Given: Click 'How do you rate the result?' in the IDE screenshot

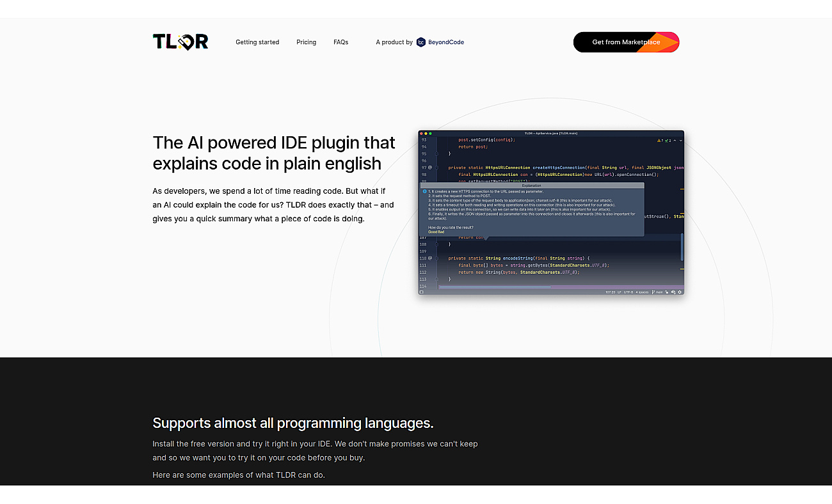Looking at the screenshot, I should (x=451, y=228).
